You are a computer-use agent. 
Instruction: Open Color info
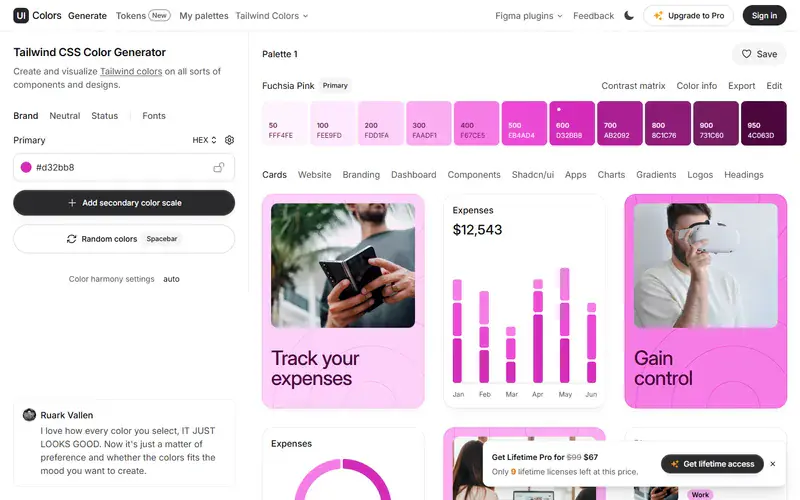point(696,86)
